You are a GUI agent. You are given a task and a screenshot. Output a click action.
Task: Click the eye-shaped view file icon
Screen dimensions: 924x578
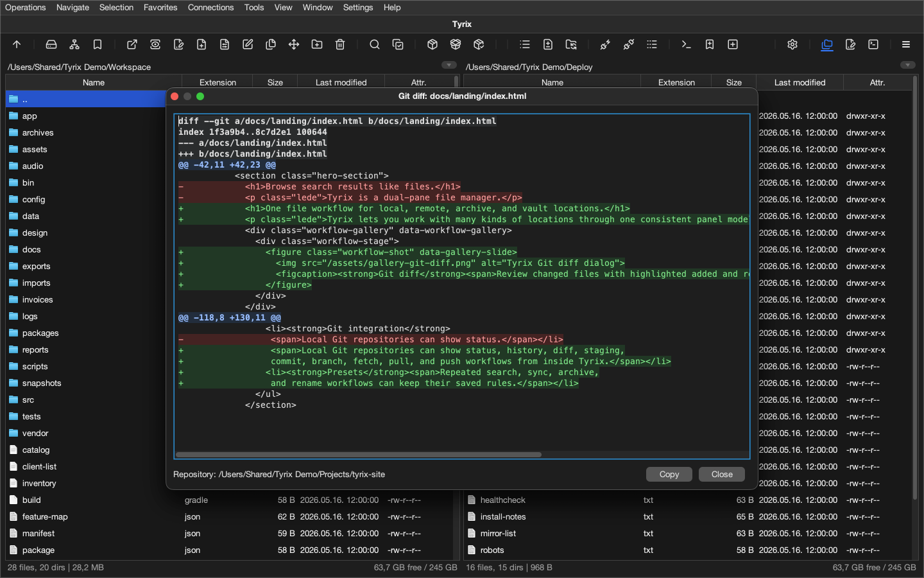[155, 44]
